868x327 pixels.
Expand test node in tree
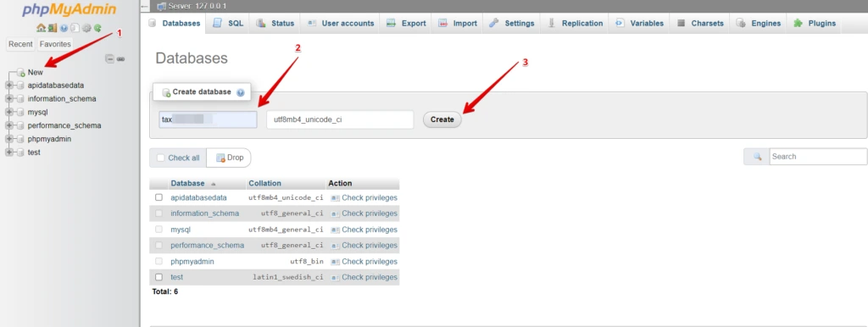tap(8, 152)
